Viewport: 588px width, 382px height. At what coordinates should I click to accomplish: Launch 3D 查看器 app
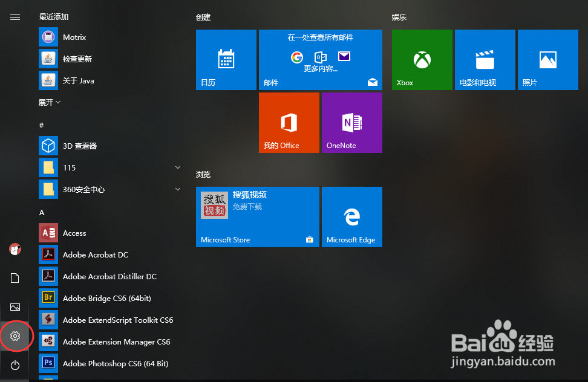(110, 146)
